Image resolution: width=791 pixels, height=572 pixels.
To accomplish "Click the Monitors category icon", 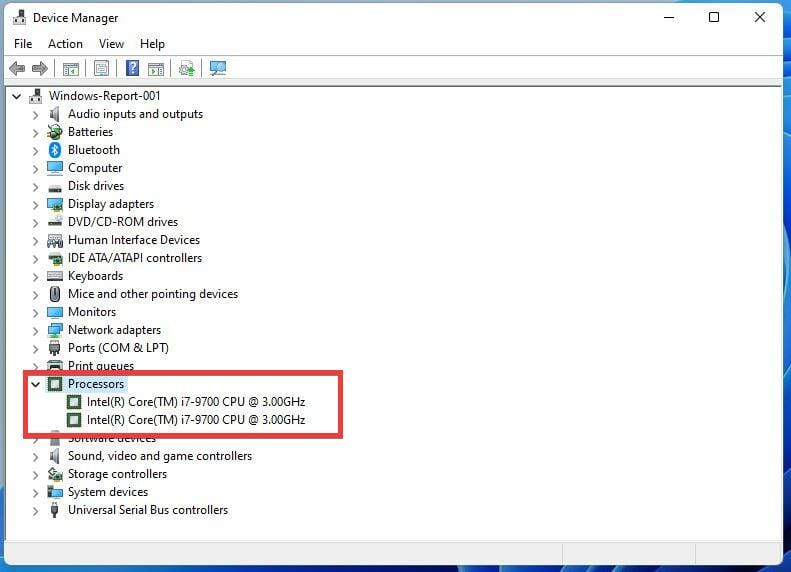I will [54, 312].
